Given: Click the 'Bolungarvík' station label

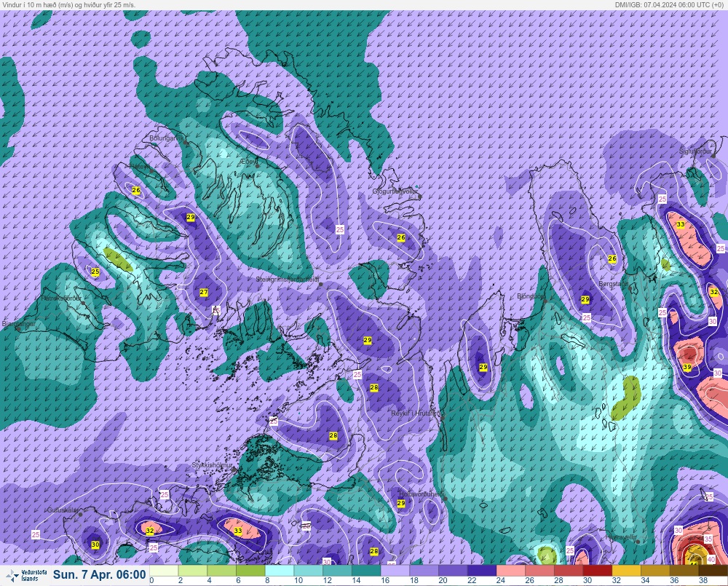Looking at the screenshot, I should click(x=166, y=138).
